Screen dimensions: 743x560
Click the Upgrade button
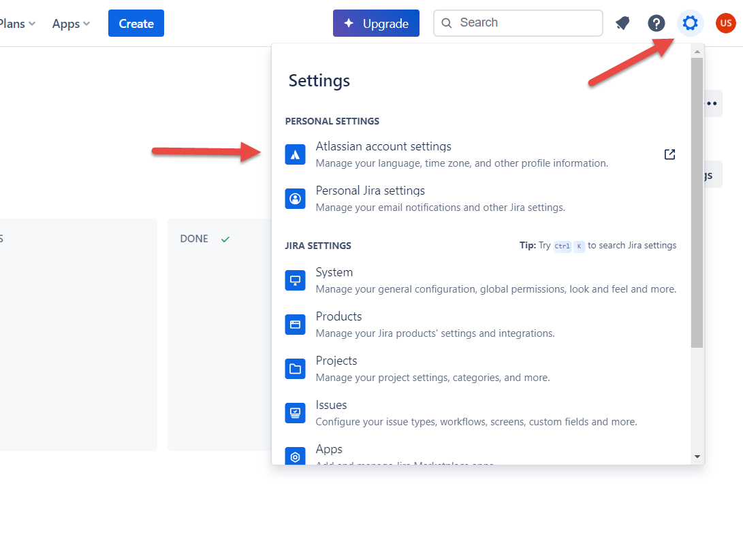tap(376, 22)
